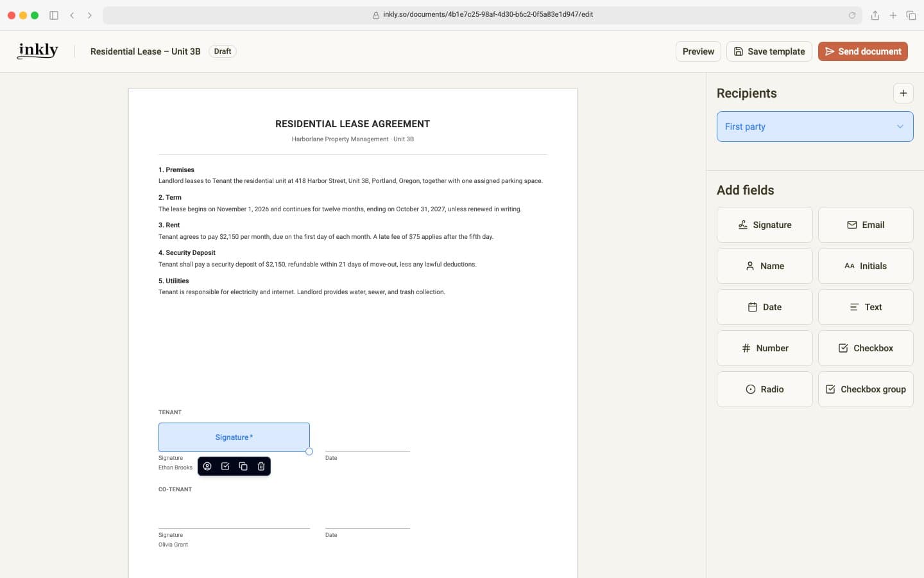
Task: Add a Text field
Action: [866, 307]
